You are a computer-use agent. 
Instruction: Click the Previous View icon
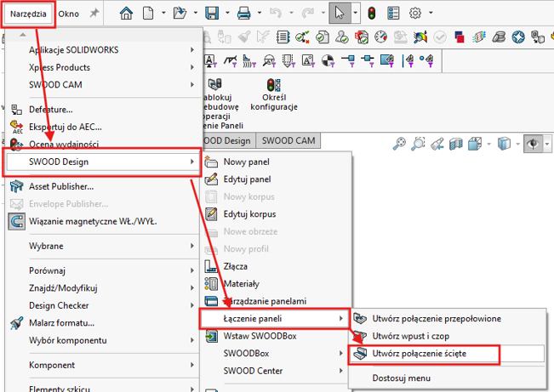point(437,144)
